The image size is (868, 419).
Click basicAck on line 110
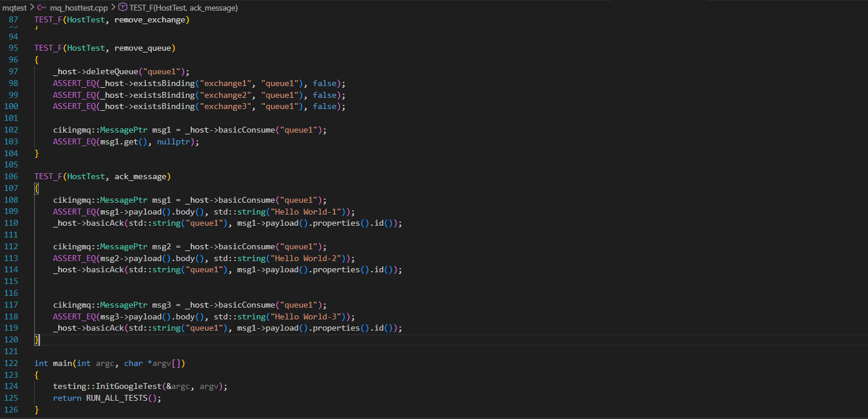[x=105, y=223]
